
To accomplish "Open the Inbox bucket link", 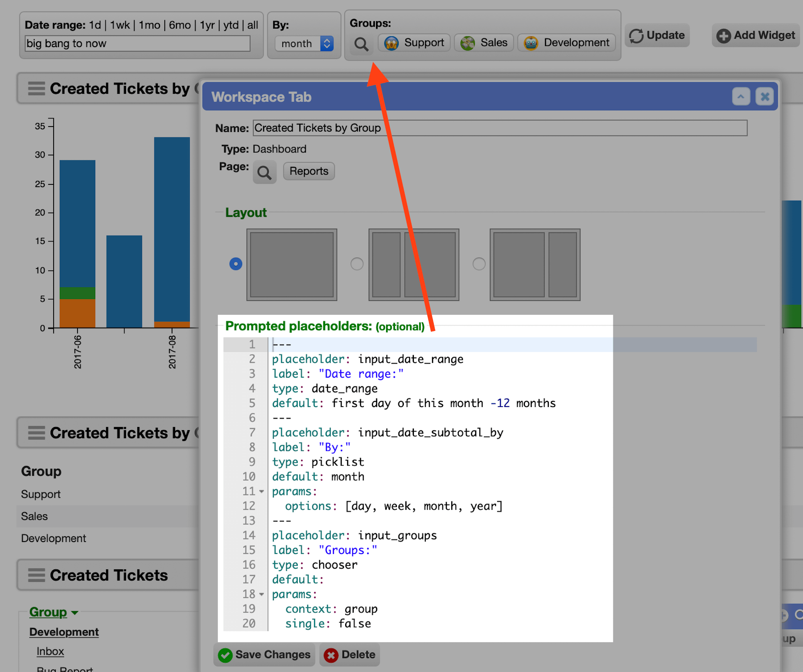I will [50, 652].
